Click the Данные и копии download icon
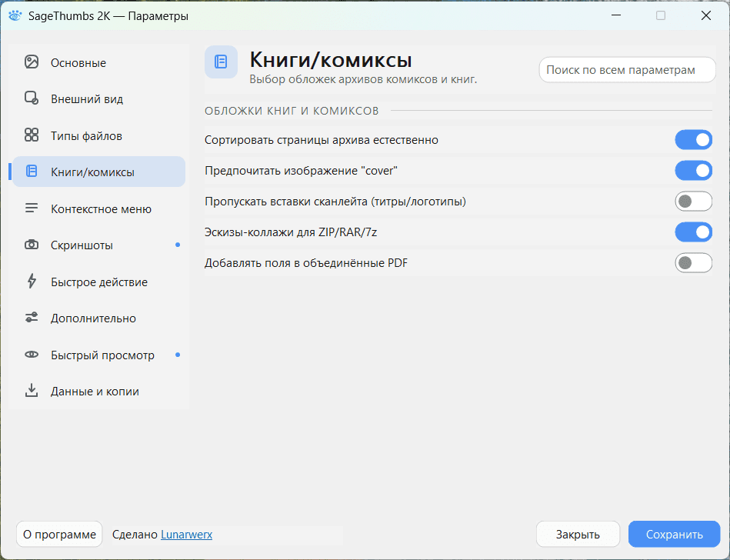This screenshot has height=560, width=730. click(32, 391)
